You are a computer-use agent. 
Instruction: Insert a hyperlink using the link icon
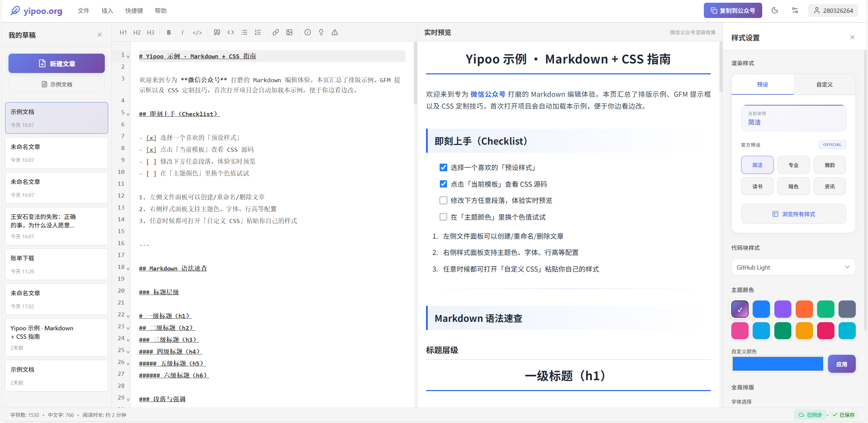[275, 32]
